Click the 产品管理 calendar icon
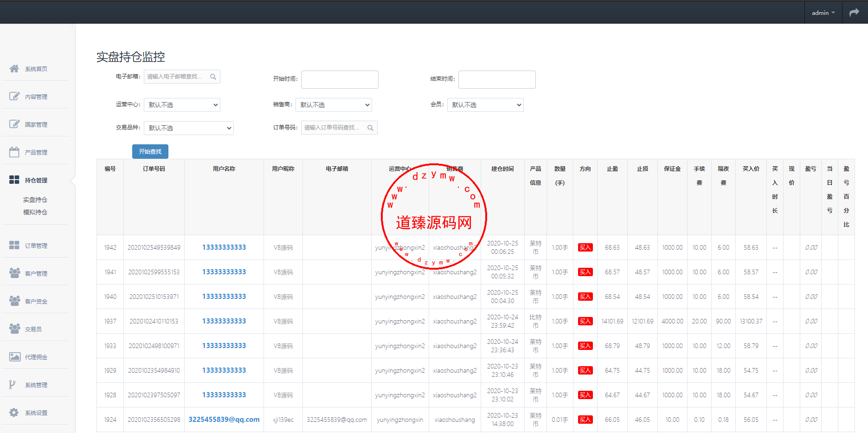Screen dimensions: 868x433 14,152
